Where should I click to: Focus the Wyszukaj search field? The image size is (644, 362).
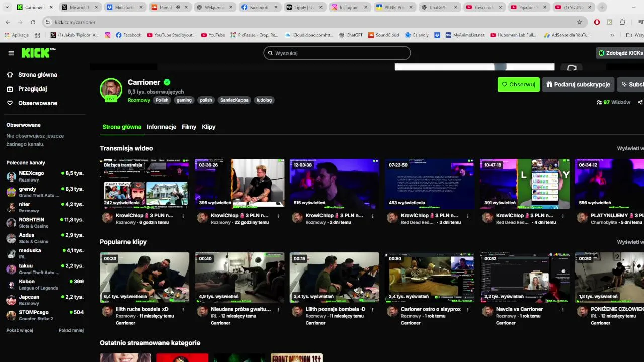(x=337, y=53)
